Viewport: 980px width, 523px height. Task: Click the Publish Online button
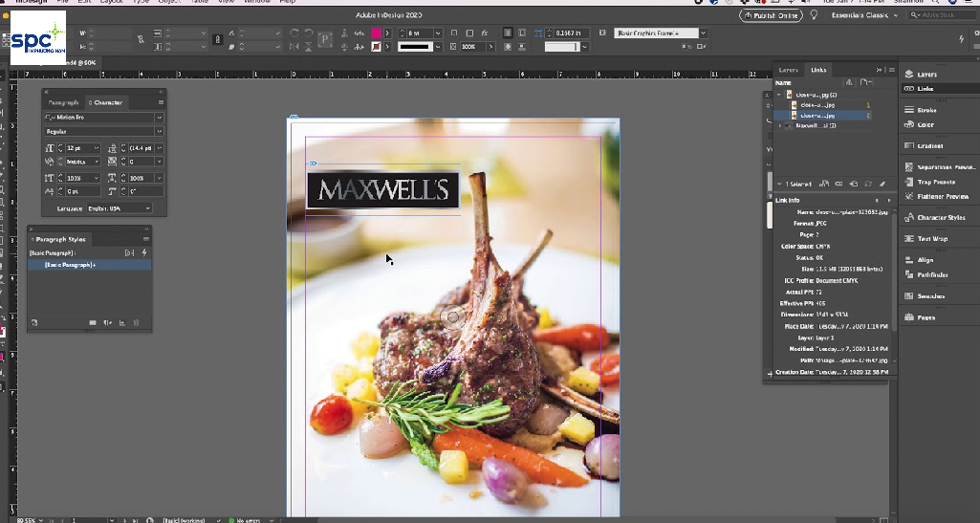coord(771,15)
